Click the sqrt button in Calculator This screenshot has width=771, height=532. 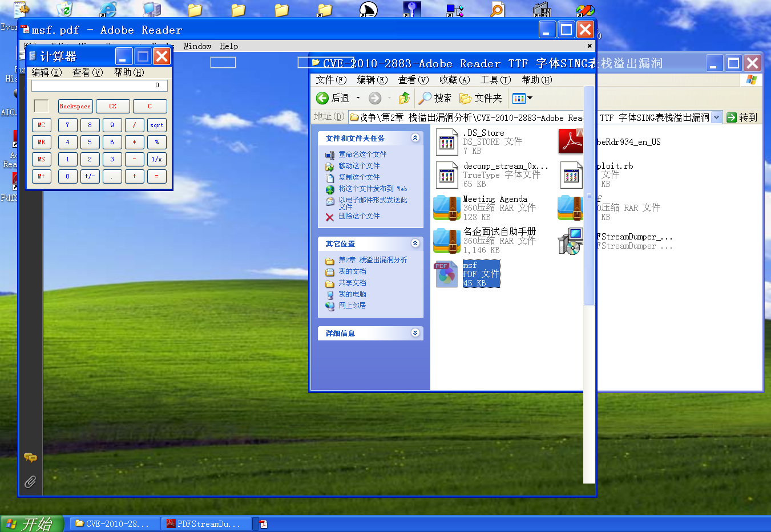coord(156,125)
